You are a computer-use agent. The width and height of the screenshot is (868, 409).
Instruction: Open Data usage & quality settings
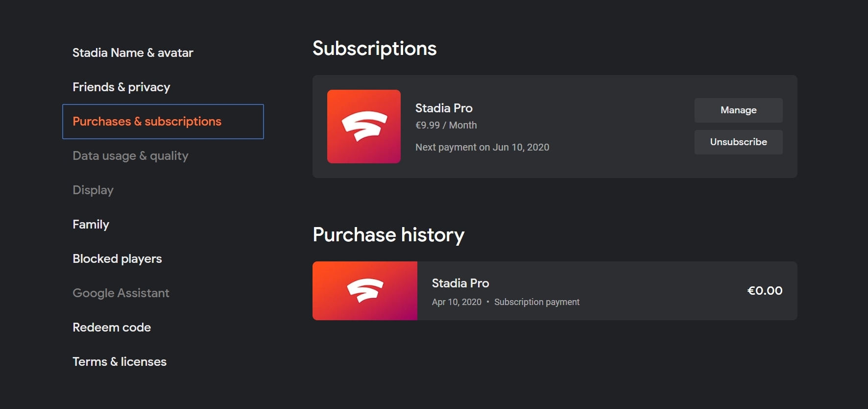130,156
